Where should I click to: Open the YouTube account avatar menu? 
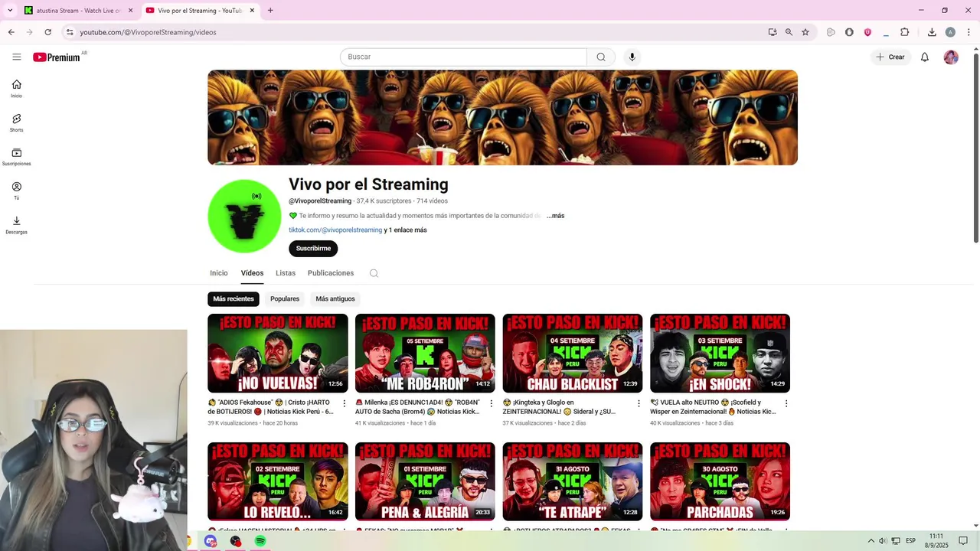tap(951, 57)
